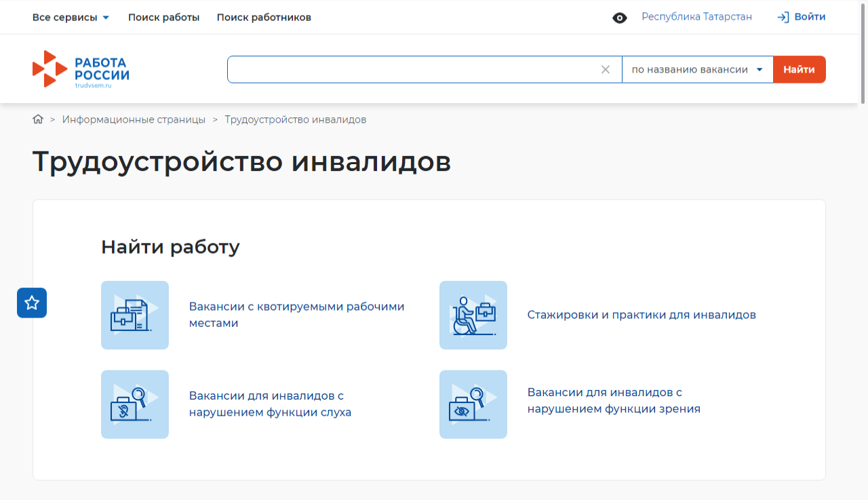The width and height of the screenshot is (868, 500).
Task: Click the quota workplaces vacancies icon
Action: pos(135,315)
